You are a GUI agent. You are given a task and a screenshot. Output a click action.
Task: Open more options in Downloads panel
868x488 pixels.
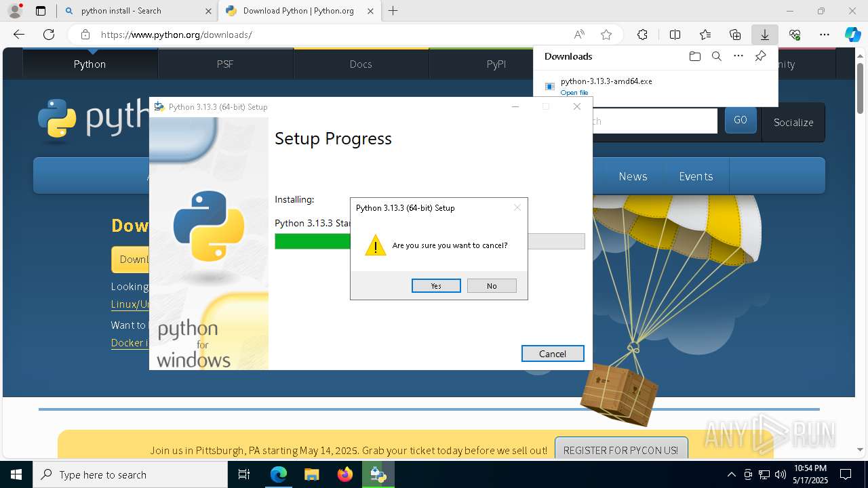pyautogui.click(x=738, y=56)
